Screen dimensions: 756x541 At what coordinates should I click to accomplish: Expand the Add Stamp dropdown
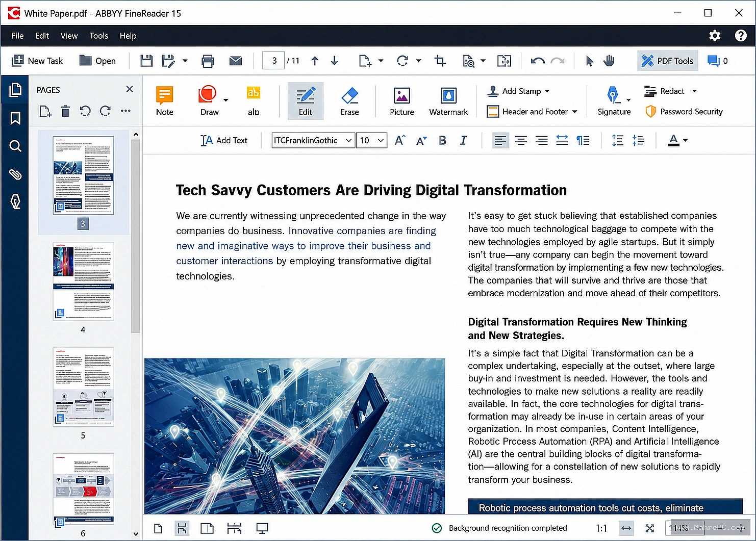tap(547, 91)
